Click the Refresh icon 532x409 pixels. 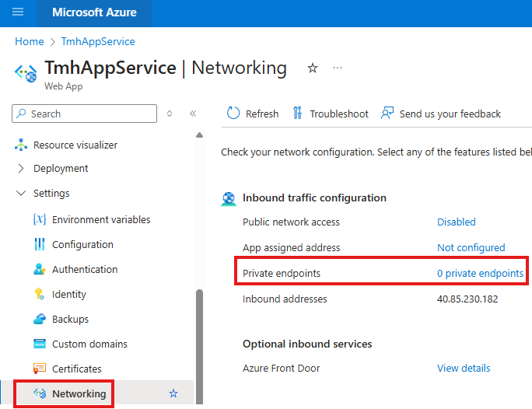point(233,114)
